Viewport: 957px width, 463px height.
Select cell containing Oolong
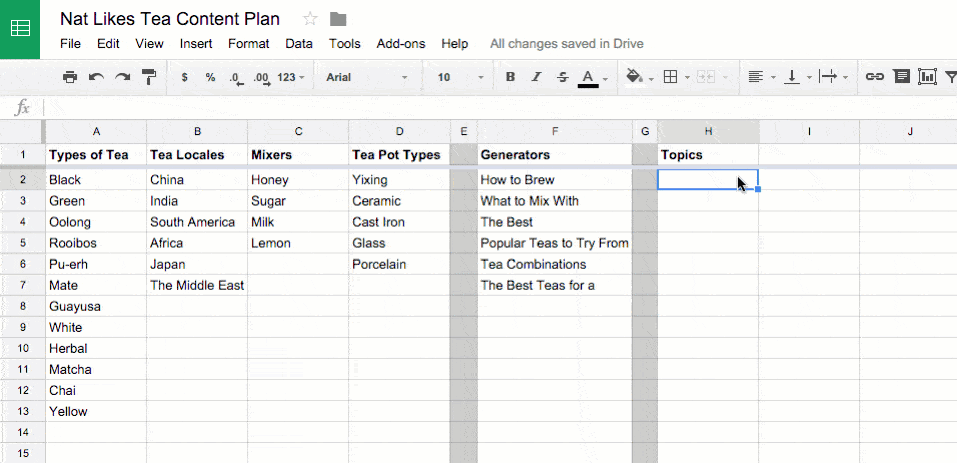[x=96, y=222]
